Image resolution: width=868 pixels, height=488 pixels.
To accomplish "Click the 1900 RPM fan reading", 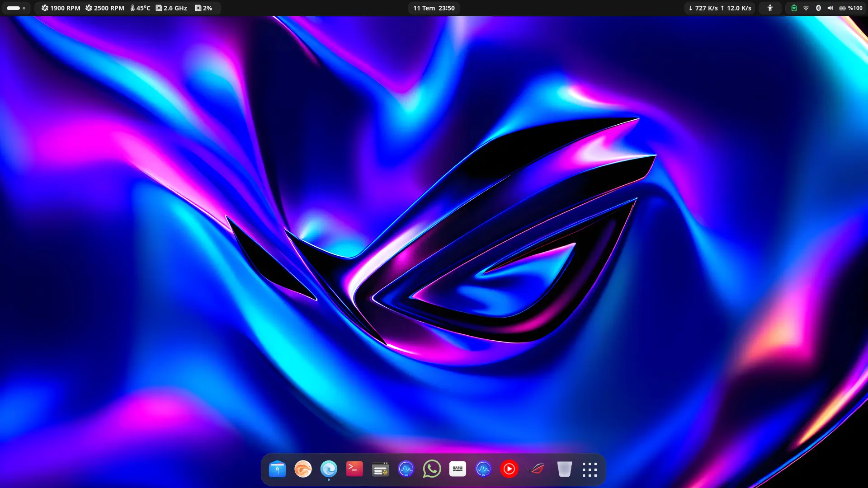I will coord(61,8).
